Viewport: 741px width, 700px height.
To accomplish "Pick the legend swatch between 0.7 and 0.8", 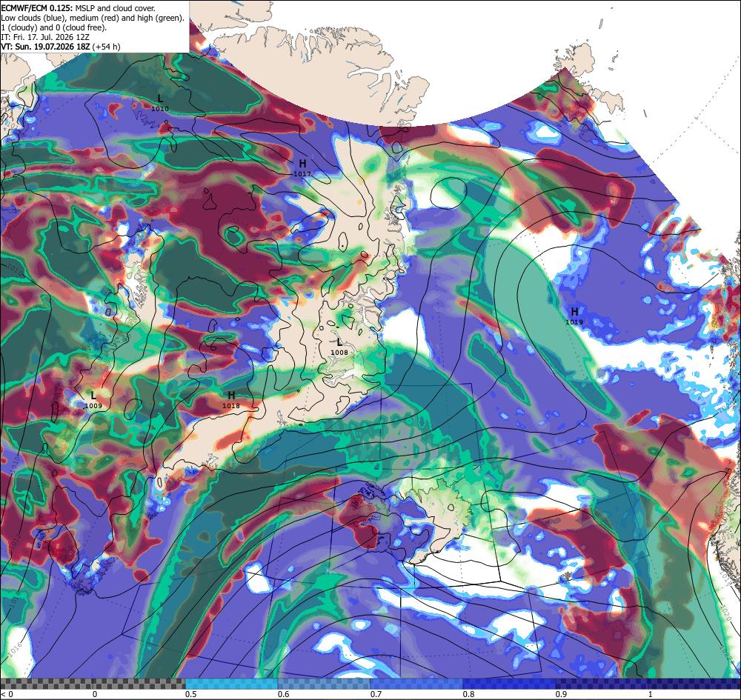I will (416, 684).
